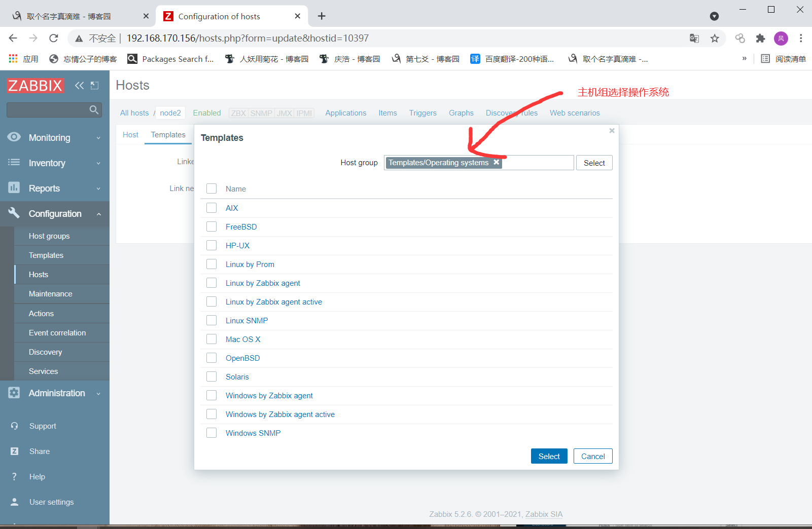Expand the Inventory menu chevron

tap(98, 163)
